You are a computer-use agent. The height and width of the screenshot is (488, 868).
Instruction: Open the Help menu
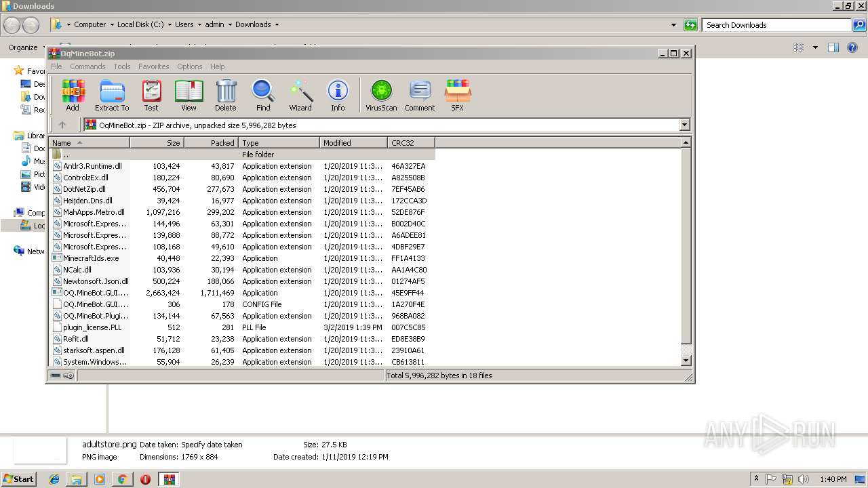tap(217, 66)
